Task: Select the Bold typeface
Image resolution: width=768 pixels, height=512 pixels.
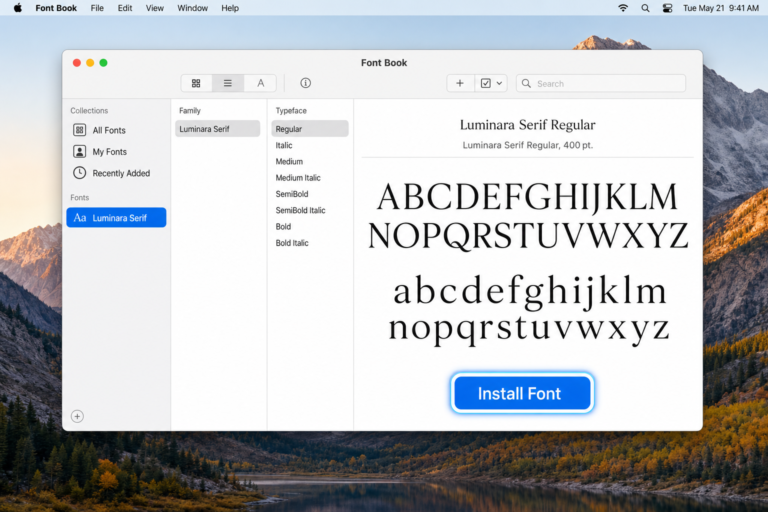Action: point(283,227)
